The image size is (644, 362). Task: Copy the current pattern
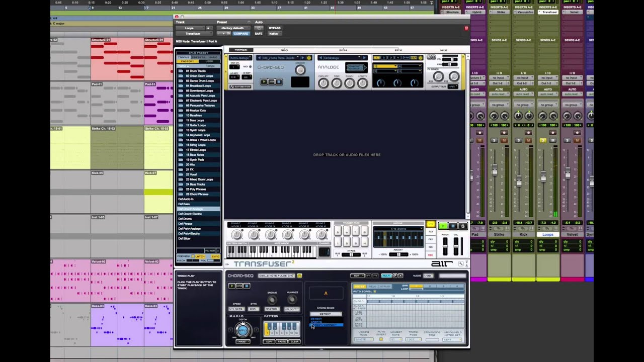(270, 341)
